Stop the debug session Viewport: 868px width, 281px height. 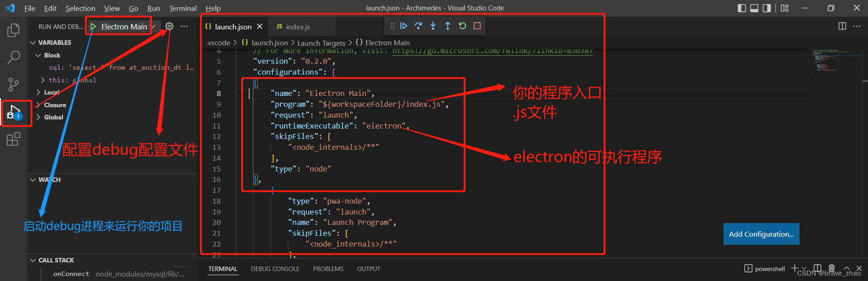(x=477, y=26)
